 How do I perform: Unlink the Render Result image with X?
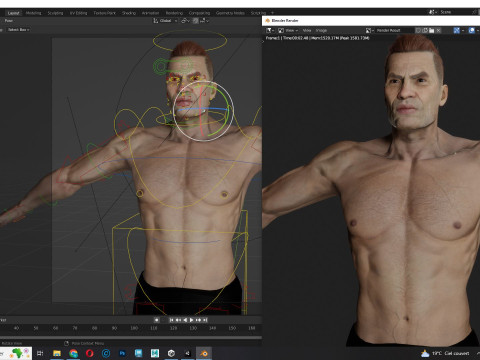click(x=439, y=30)
